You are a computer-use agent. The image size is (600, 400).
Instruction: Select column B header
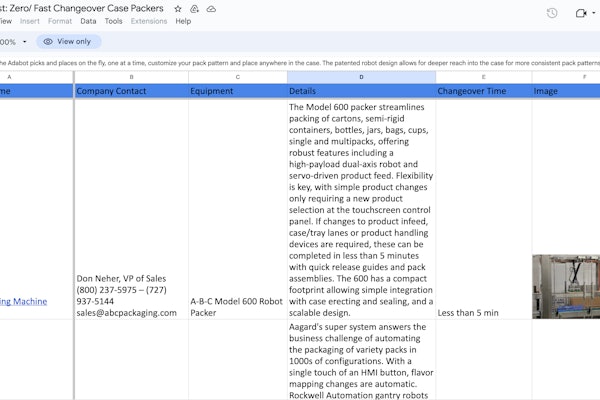pyautogui.click(x=131, y=77)
